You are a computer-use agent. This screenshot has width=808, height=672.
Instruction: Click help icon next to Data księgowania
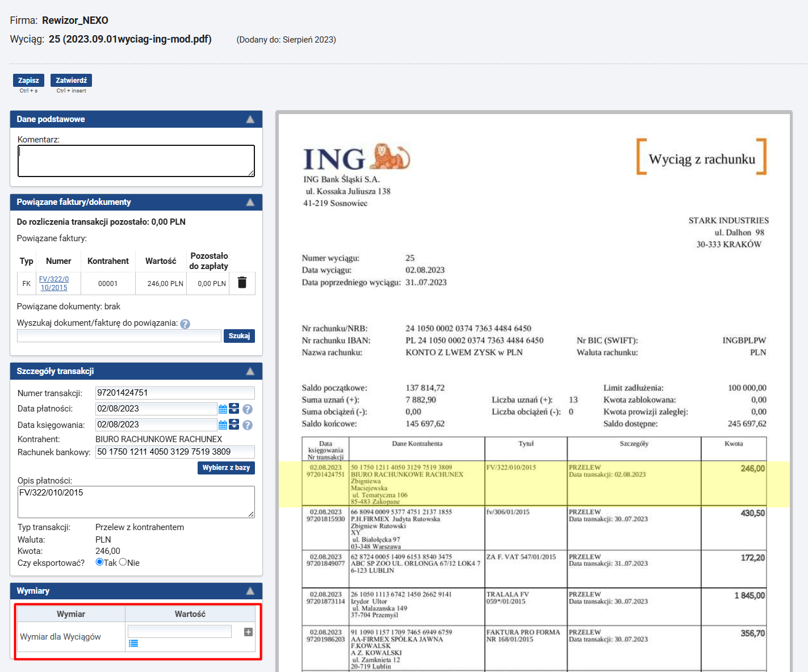point(248,425)
